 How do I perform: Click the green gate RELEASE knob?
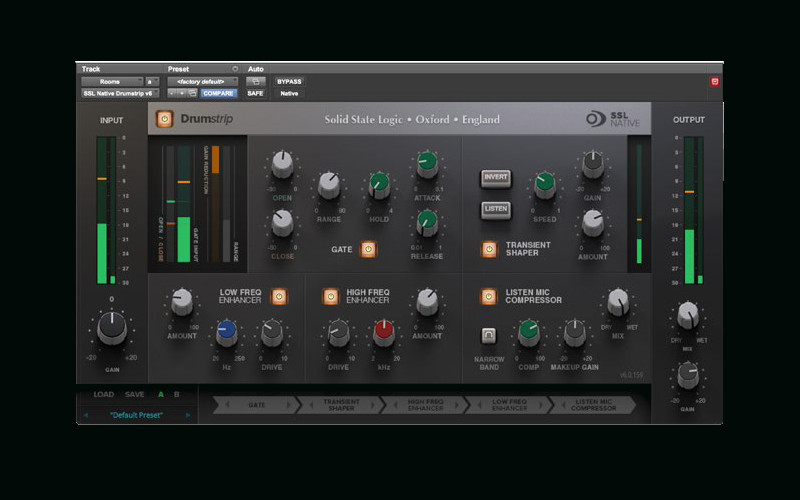(x=427, y=223)
